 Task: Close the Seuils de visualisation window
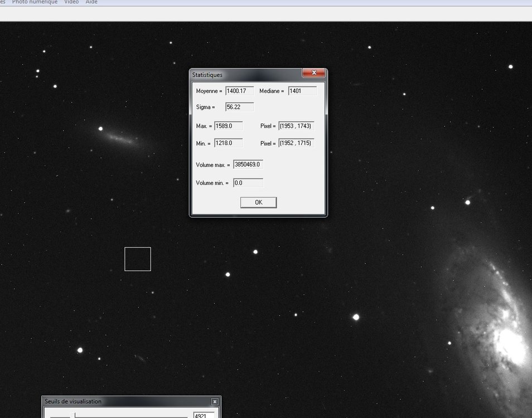[215, 401]
